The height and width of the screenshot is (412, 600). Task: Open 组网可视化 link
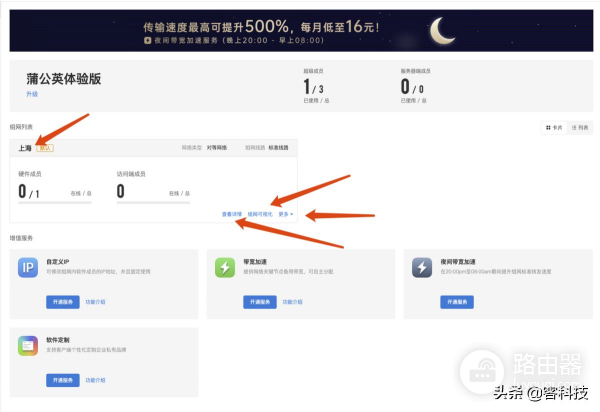click(x=260, y=214)
